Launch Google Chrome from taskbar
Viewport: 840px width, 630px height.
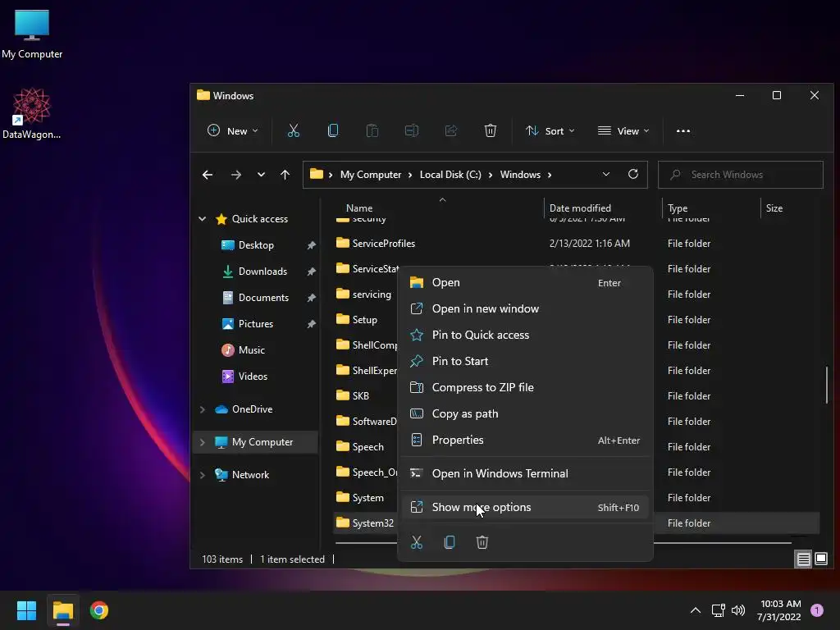[99, 610]
